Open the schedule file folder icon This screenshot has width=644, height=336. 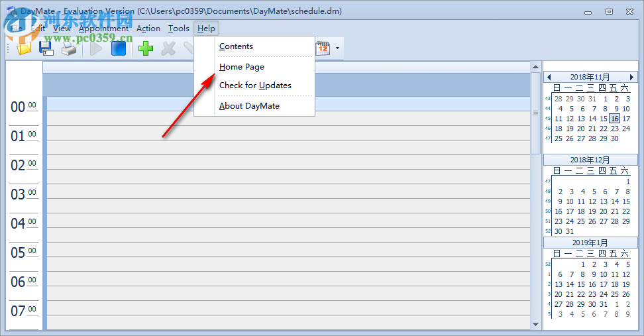pyautogui.click(x=24, y=48)
